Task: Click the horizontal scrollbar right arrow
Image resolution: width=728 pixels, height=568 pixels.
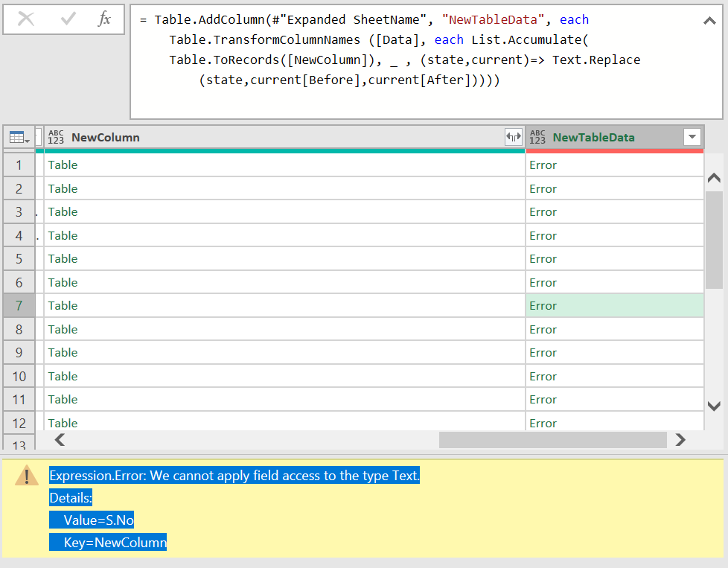Action: (x=680, y=439)
